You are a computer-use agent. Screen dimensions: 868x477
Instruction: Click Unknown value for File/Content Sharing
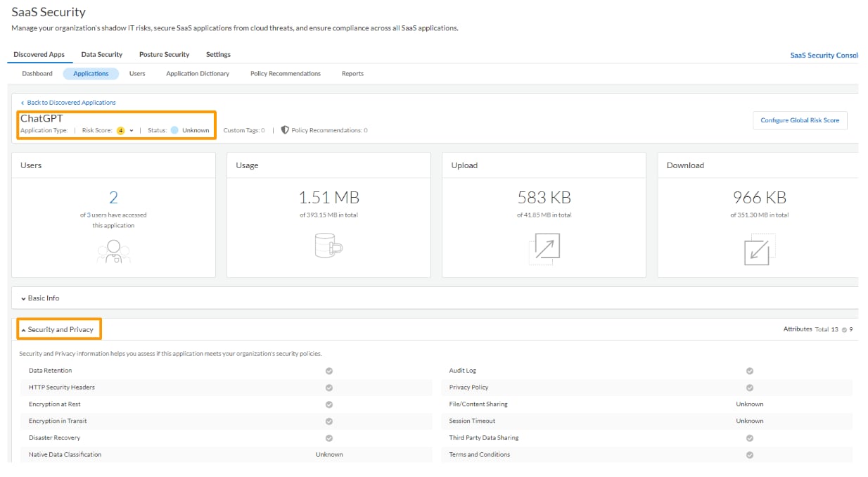click(x=750, y=404)
